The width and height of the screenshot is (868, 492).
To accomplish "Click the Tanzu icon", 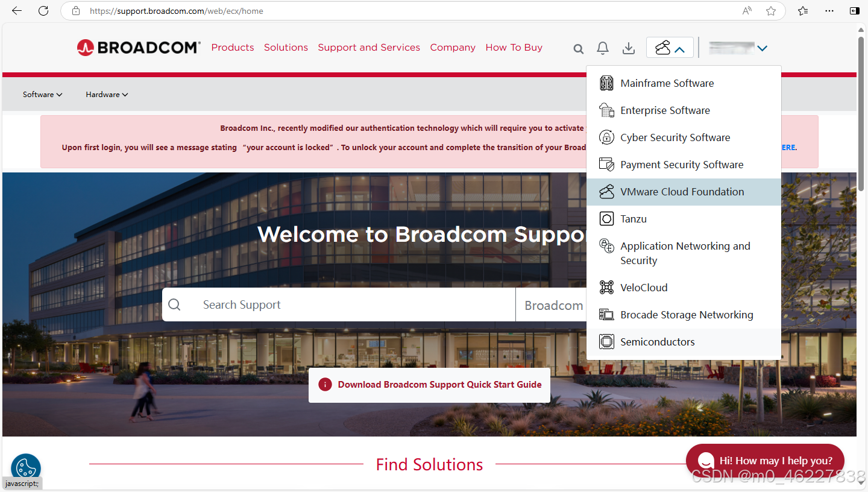I will [606, 219].
